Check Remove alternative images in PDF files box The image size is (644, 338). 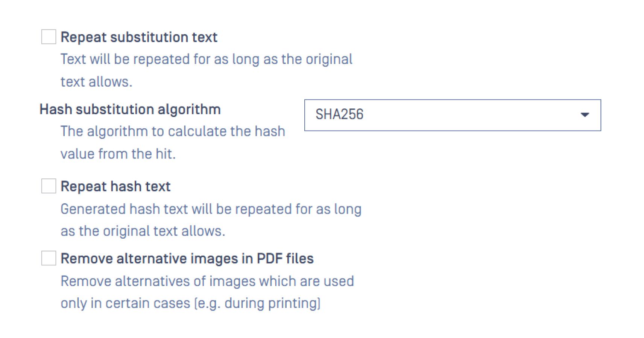click(49, 258)
